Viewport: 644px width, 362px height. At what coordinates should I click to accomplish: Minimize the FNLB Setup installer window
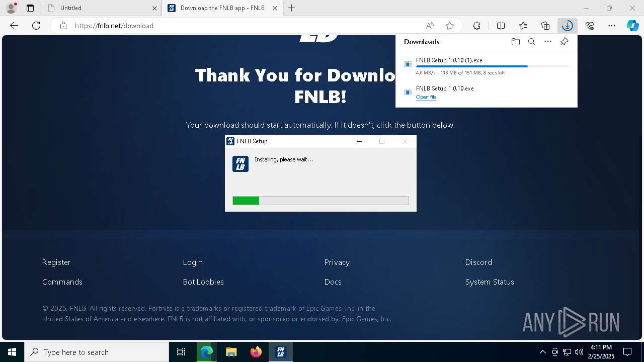[x=359, y=141]
